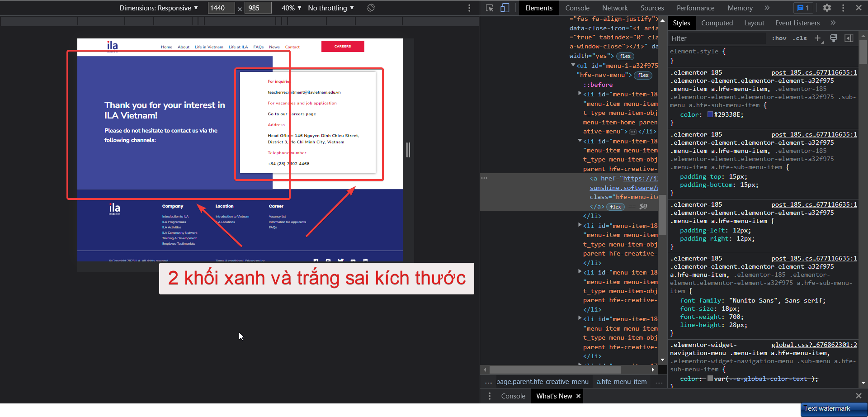Click the Life in Vietnam nav link
868x417 pixels.
(209, 47)
